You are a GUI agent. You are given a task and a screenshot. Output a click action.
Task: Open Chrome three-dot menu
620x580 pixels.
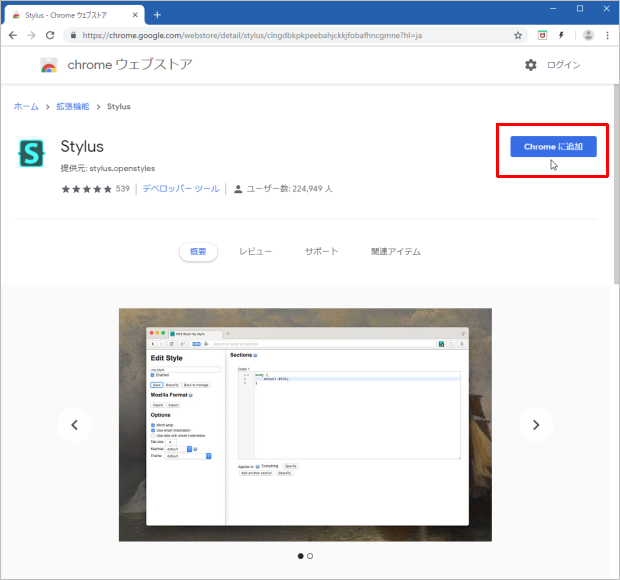[607, 35]
